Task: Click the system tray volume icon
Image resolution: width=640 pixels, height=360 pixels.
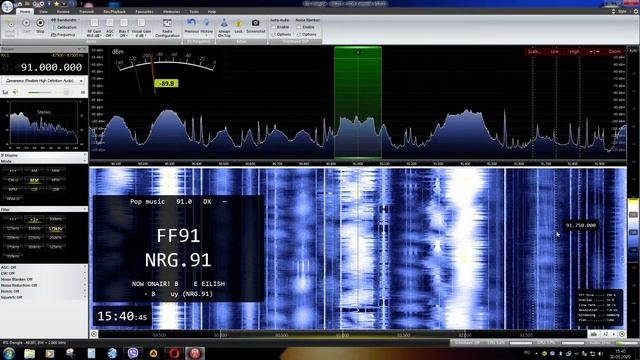Action: [x=600, y=353]
